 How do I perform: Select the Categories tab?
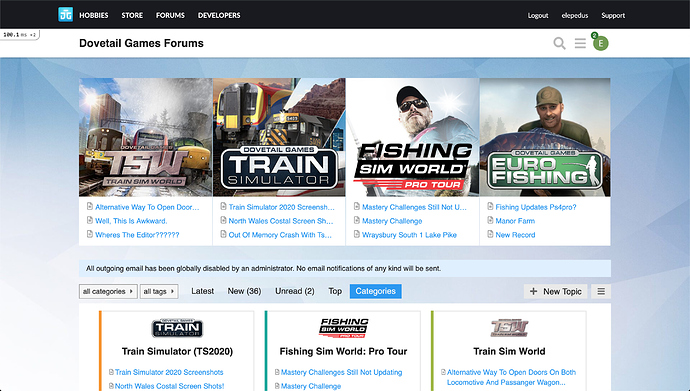tap(375, 291)
